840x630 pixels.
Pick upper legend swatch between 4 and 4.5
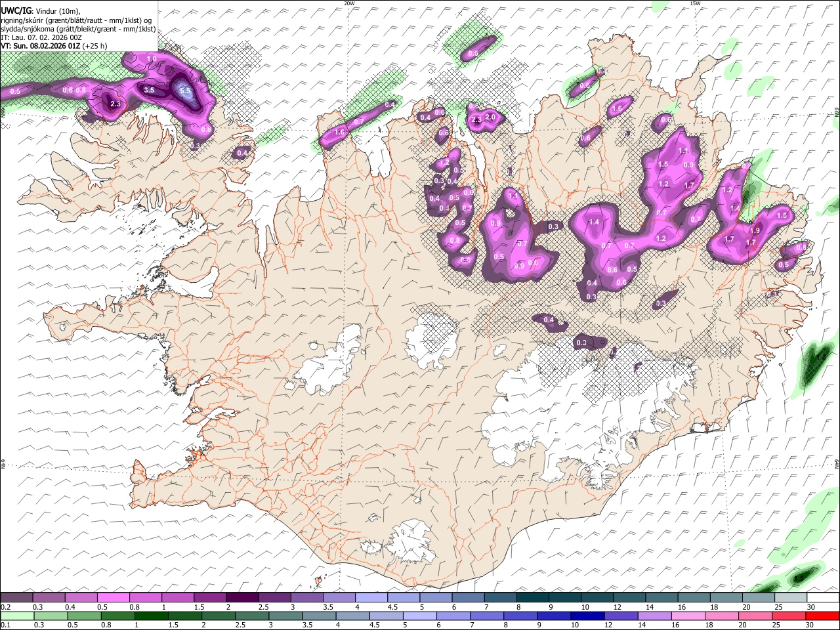370,598
